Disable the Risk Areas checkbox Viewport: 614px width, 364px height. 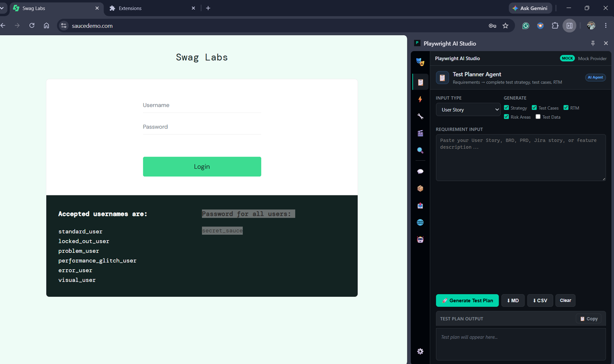pyautogui.click(x=506, y=116)
